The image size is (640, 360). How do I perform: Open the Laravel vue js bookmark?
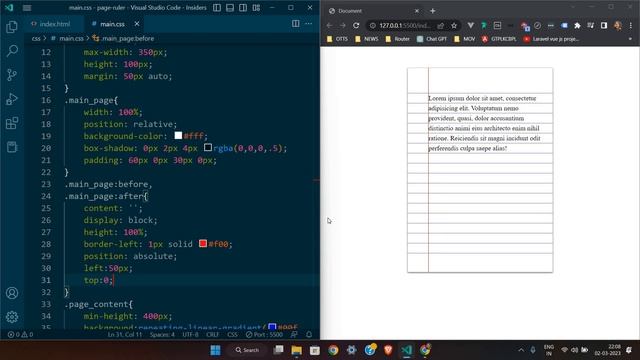pos(551,39)
